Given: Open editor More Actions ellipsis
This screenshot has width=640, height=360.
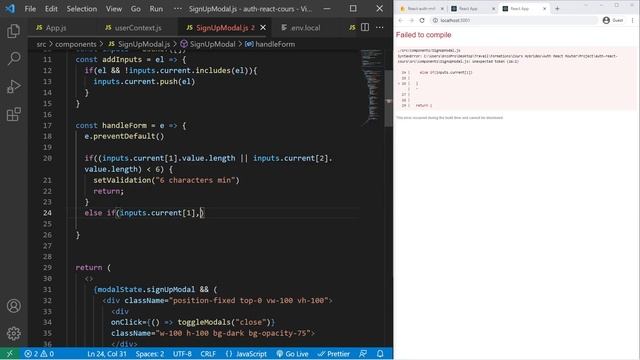Looking at the screenshot, I should (380, 27).
